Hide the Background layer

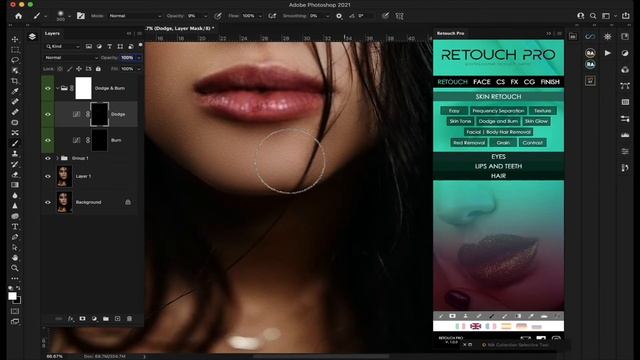48,202
